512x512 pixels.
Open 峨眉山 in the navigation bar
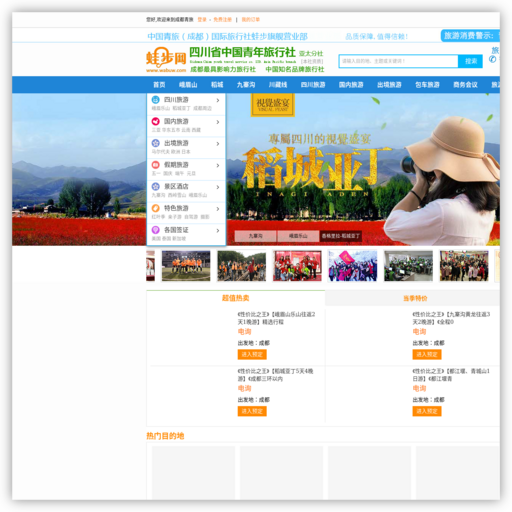click(x=188, y=85)
